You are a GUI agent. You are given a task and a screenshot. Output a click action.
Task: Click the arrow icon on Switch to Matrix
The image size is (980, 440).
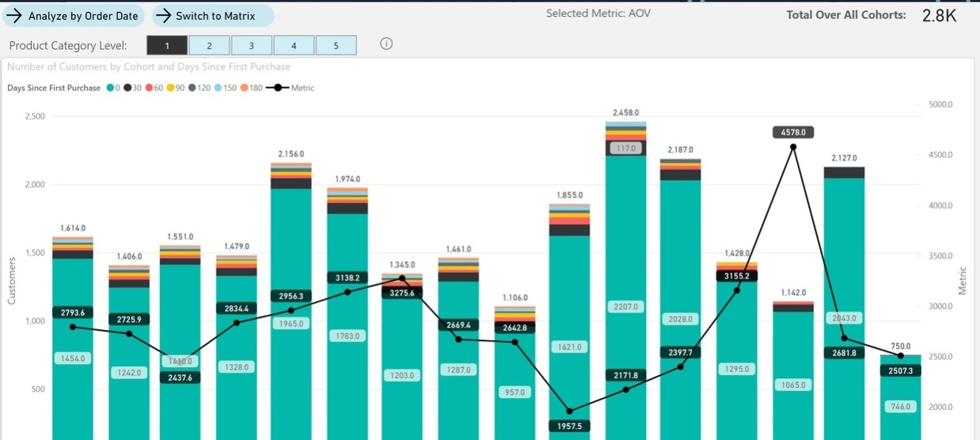click(163, 16)
